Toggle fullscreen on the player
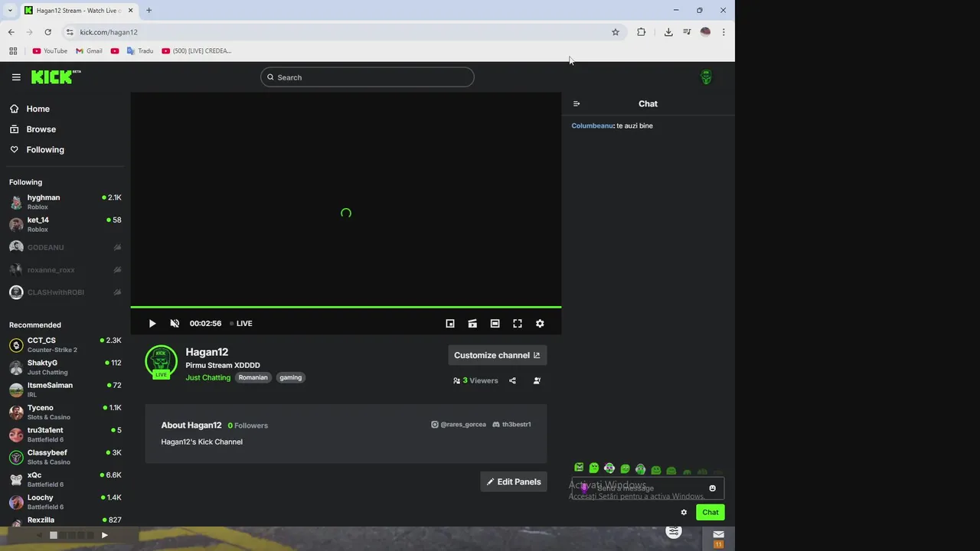The width and height of the screenshot is (980, 551). (x=518, y=324)
